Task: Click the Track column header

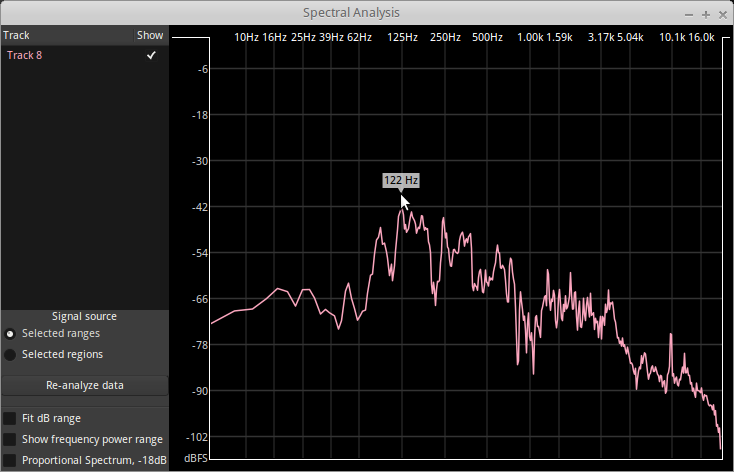Action: tap(16, 36)
